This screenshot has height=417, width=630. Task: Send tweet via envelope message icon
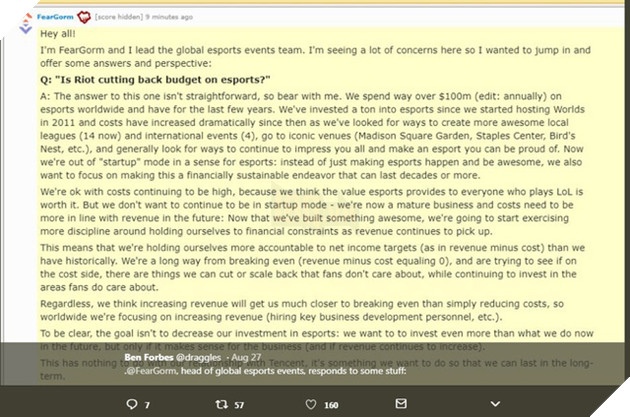coord(401,403)
